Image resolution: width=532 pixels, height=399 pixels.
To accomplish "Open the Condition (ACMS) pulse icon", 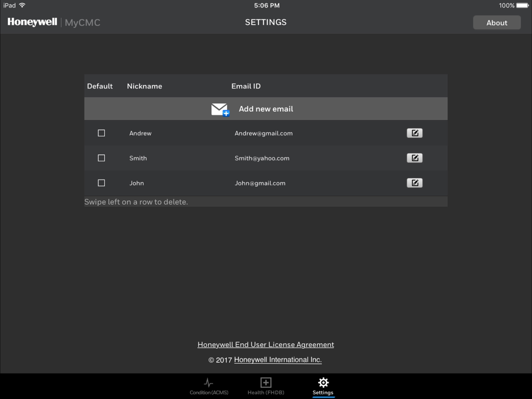I will [x=209, y=383].
